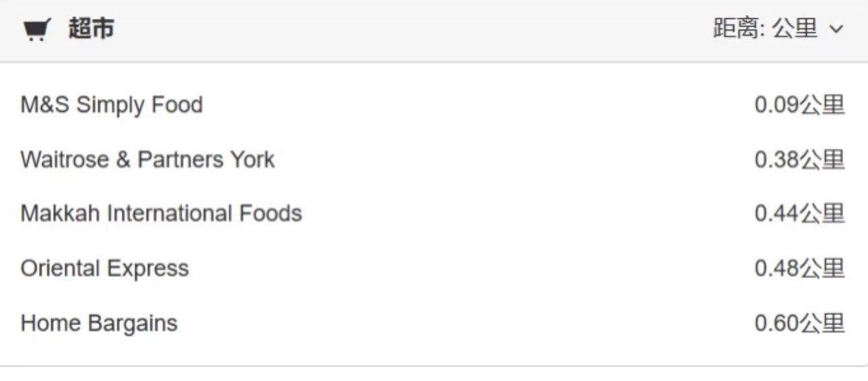Select the 公里 unit text in header
The height and width of the screenshot is (381, 868).
click(x=795, y=29)
